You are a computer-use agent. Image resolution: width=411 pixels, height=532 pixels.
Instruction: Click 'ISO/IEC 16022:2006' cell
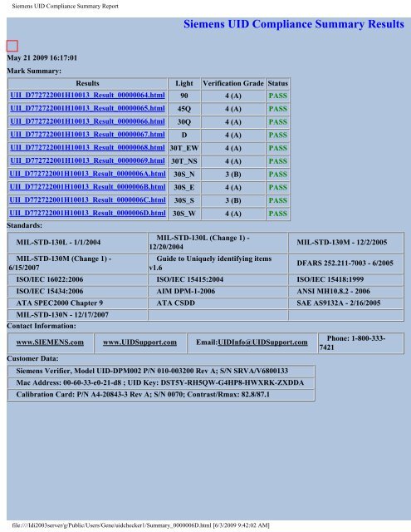point(77,279)
